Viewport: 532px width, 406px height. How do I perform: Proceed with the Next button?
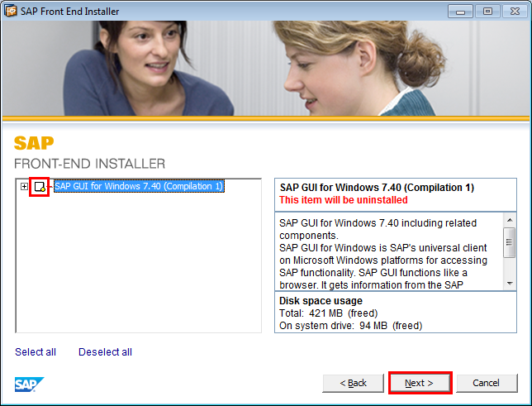point(420,383)
